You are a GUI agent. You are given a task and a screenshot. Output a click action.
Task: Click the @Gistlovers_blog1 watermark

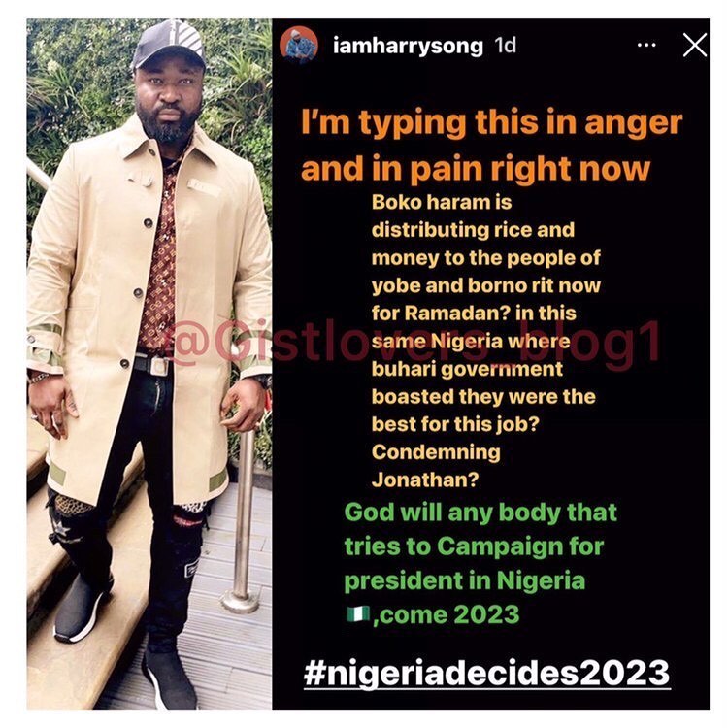click(x=414, y=342)
